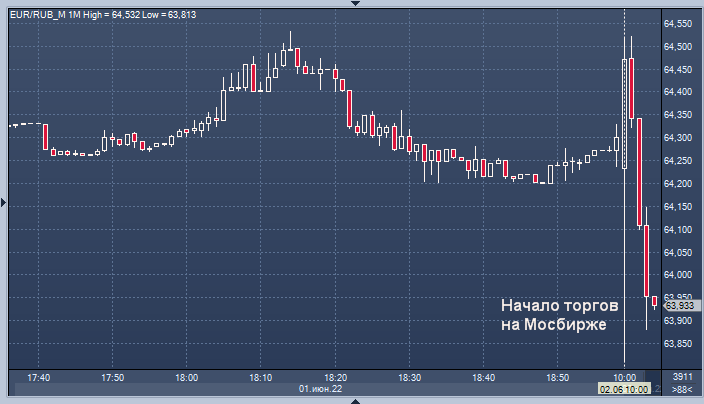Image resolution: width=704 pixels, height=404 pixels.
Task: Click the left edge panel arrow
Action: coord(3,202)
